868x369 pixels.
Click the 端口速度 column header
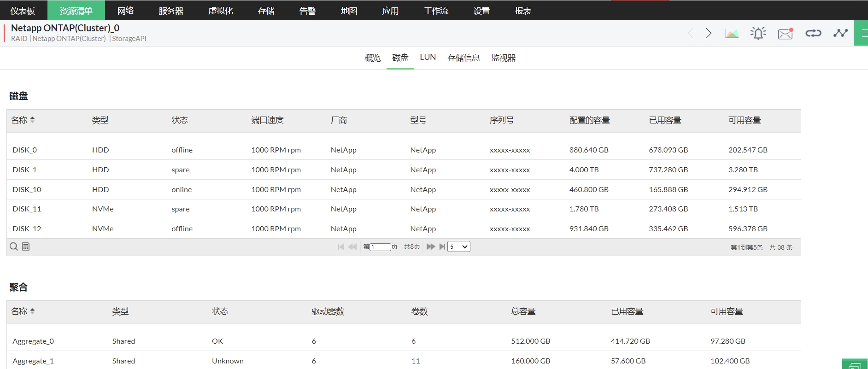267,120
